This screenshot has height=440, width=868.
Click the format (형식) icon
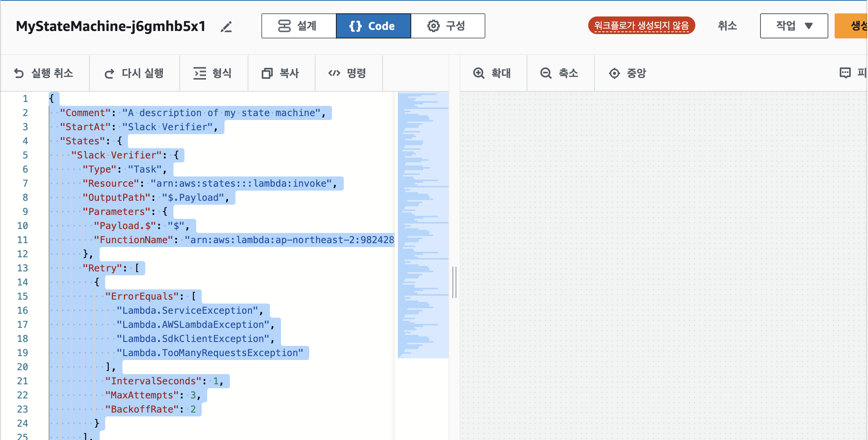click(x=200, y=73)
